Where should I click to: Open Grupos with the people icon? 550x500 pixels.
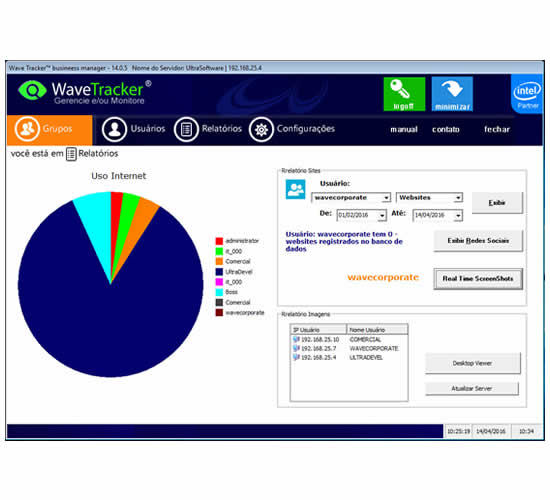pyautogui.click(x=27, y=129)
